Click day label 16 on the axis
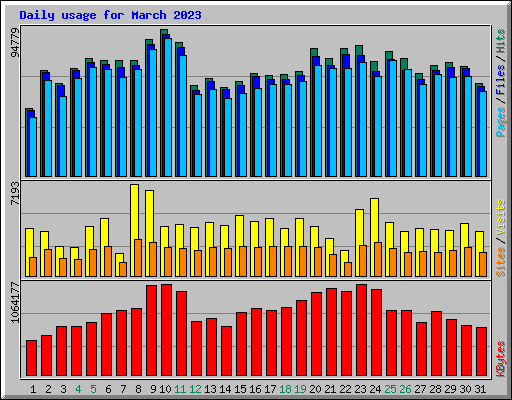 tap(255, 389)
